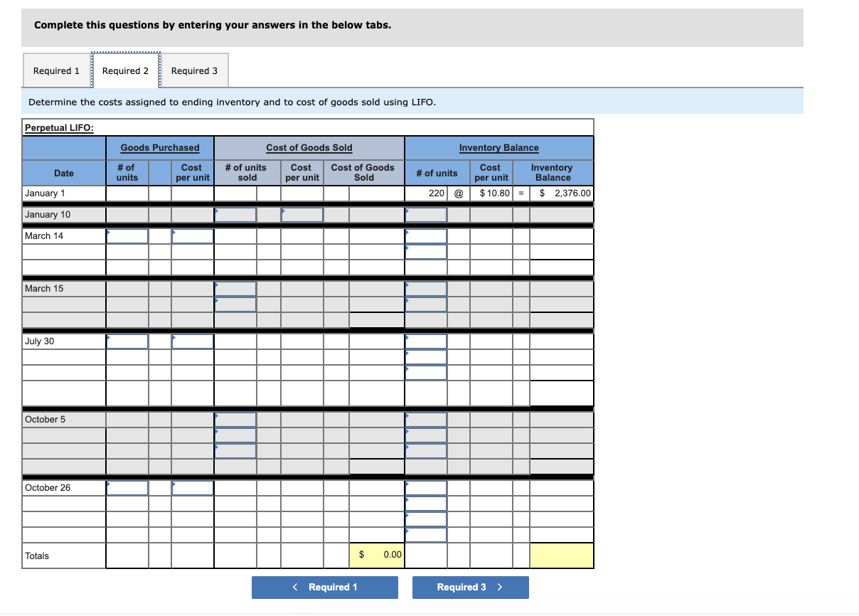Select July 30 first inventory units field
The height and width of the screenshot is (616, 859).
(x=426, y=341)
